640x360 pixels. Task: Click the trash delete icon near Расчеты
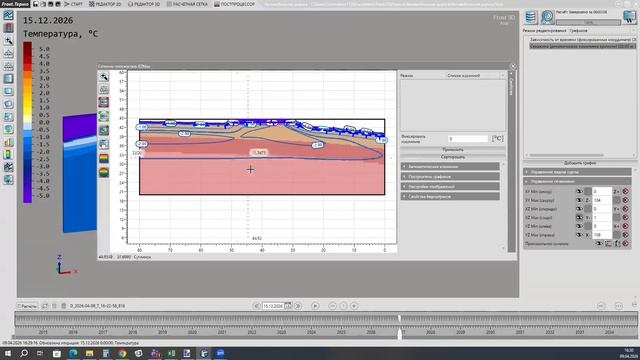[x=64, y=306]
